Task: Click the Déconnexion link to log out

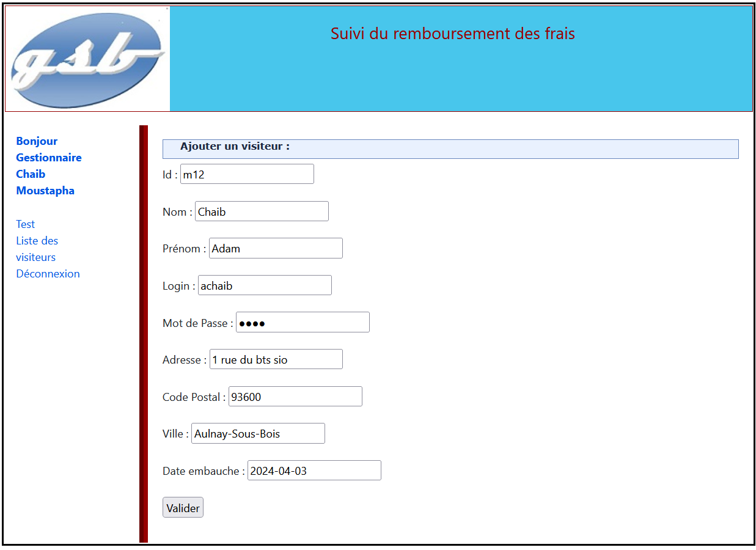Action: tap(48, 274)
